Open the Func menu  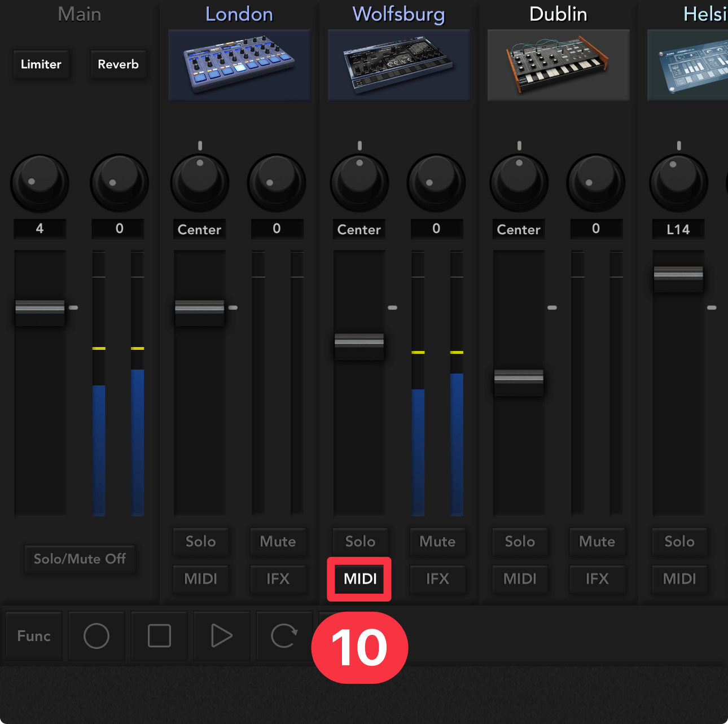[x=34, y=636]
